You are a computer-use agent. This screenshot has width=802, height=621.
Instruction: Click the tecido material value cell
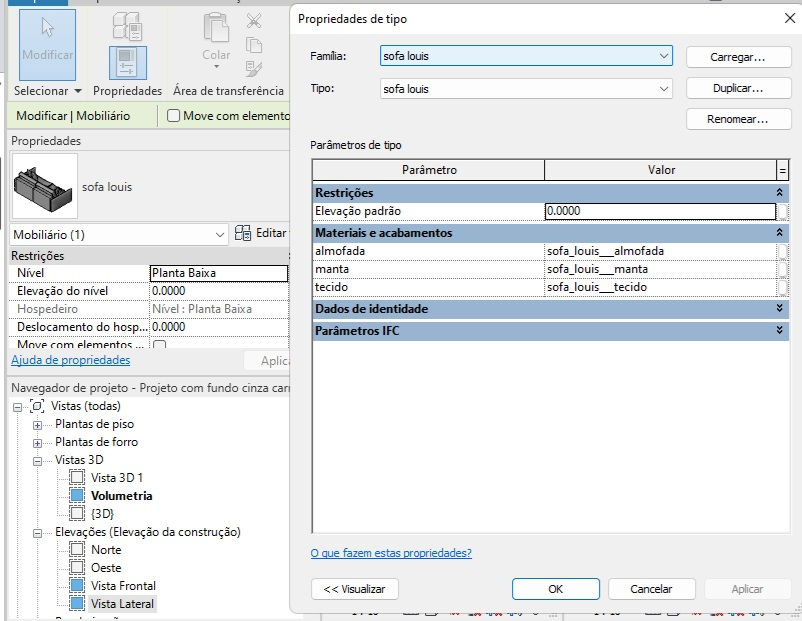pyautogui.click(x=660, y=287)
